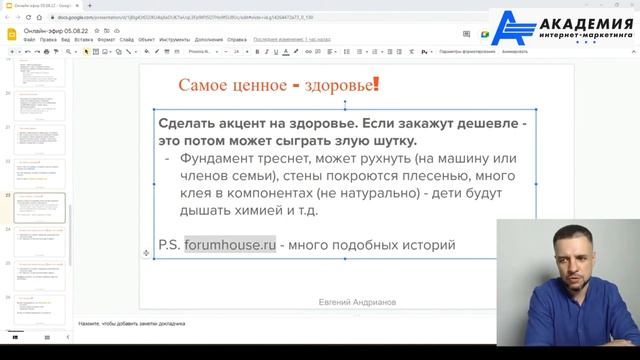The width and height of the screenshot is (640, 360).
Task: Open the highlight color marker
Action: click(296, 52)
